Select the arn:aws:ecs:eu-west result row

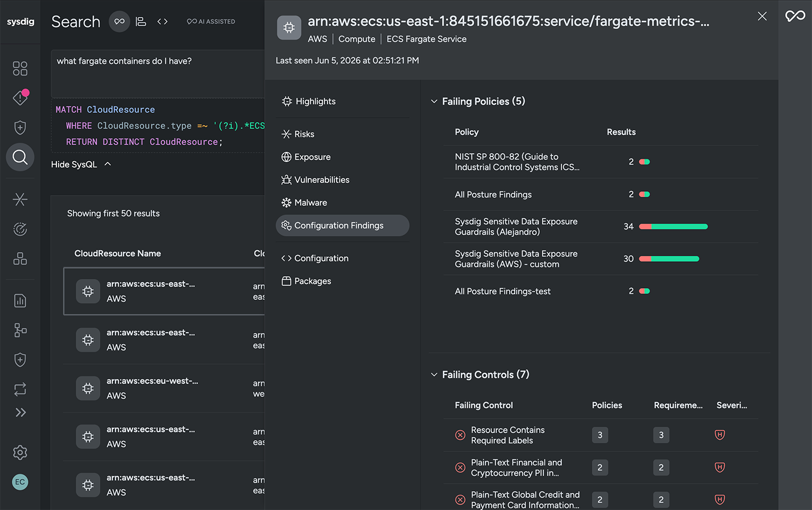[164, 388]
